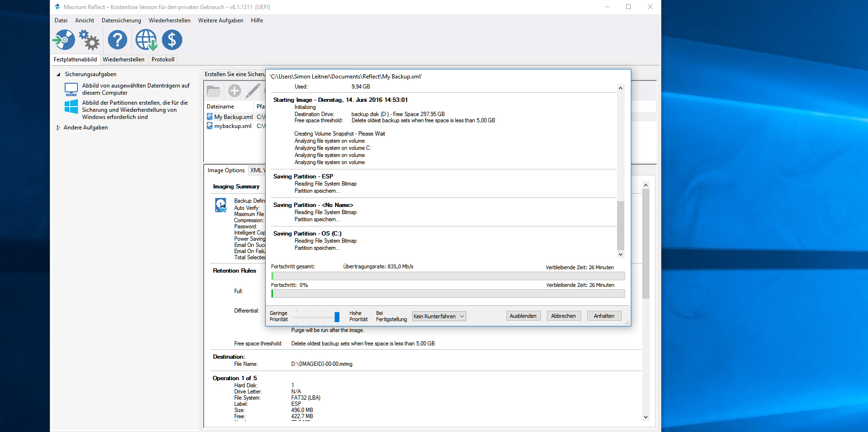Screen dimensions: 868x432
Task: Click 'Saving Partition - OS (C:)' log heading
Action: [308, 234]
